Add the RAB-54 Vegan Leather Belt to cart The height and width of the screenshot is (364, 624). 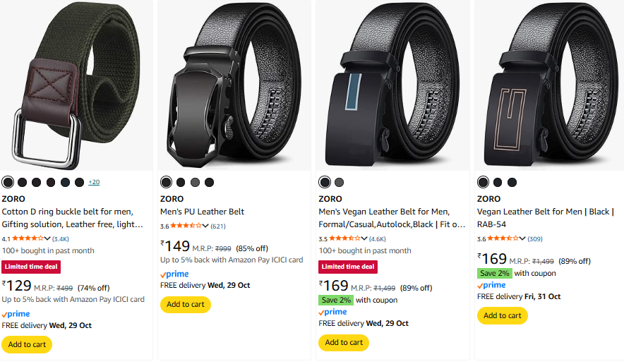(503, 315)
